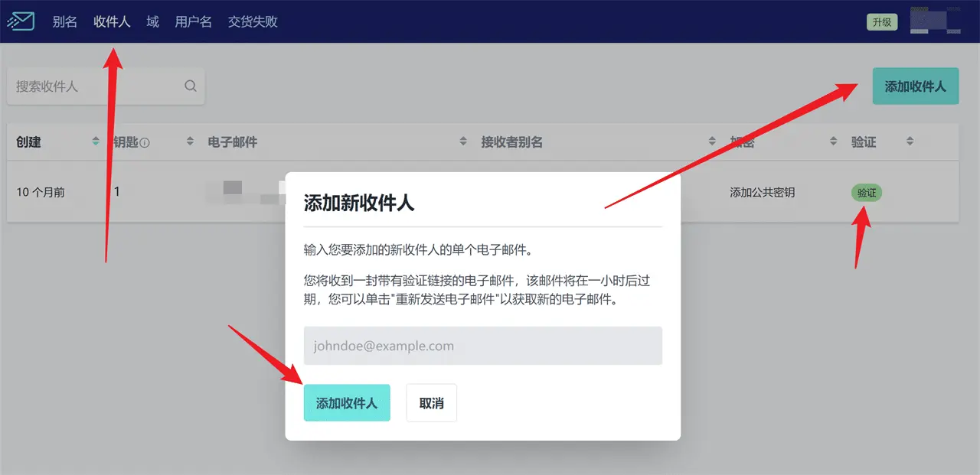Open the 交货失败 page

pos(253,21)
